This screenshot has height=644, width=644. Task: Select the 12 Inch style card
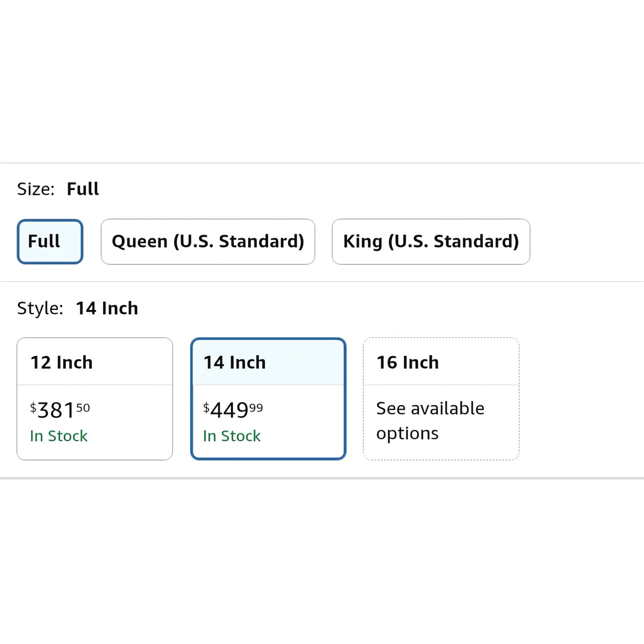click(95, 398)
